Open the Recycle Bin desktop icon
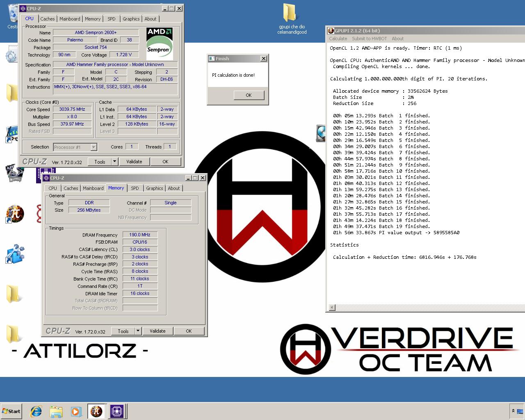Viewport: 525px width, 420px height. point(13,16)
